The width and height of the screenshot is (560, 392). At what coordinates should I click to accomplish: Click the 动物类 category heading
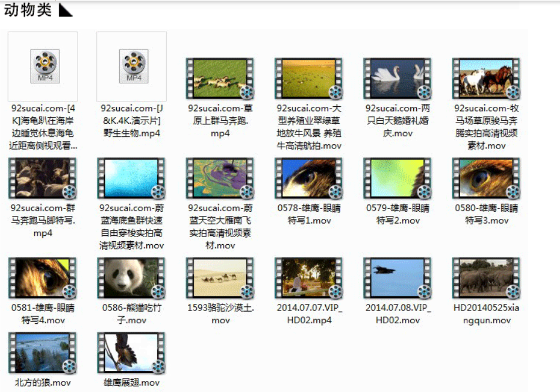pos(28,9)
